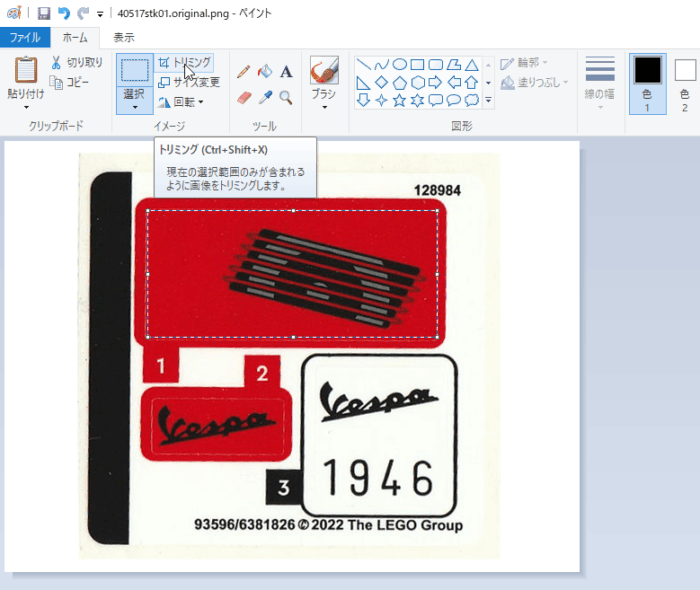
Task: Open the ファイル menu
Action: [x=25, y=37]
